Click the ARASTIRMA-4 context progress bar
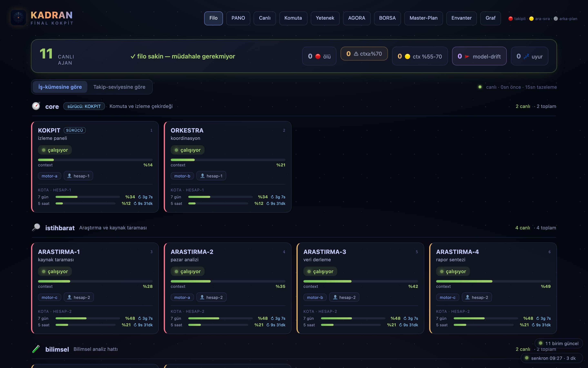 tap(493, 281)
